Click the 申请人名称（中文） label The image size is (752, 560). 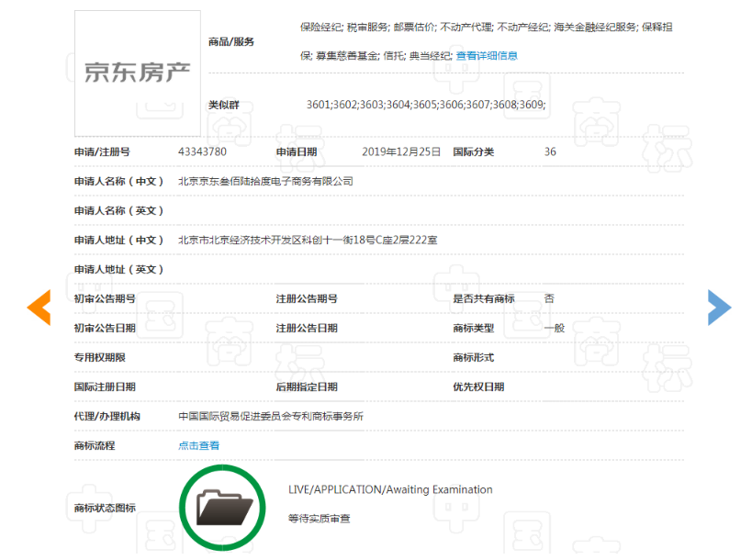tap(119, 181)
